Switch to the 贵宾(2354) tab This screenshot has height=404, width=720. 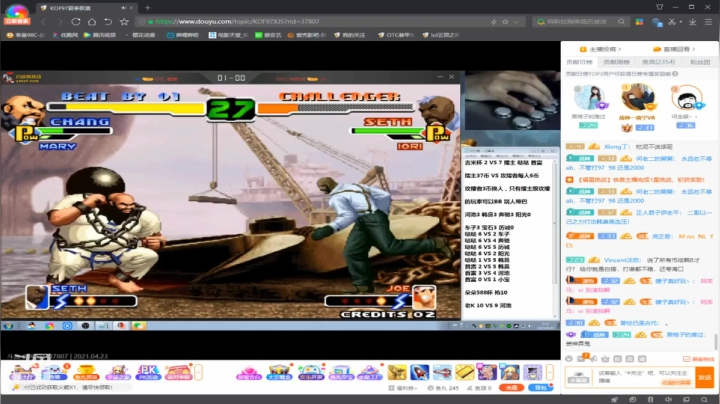coord(658,62)
